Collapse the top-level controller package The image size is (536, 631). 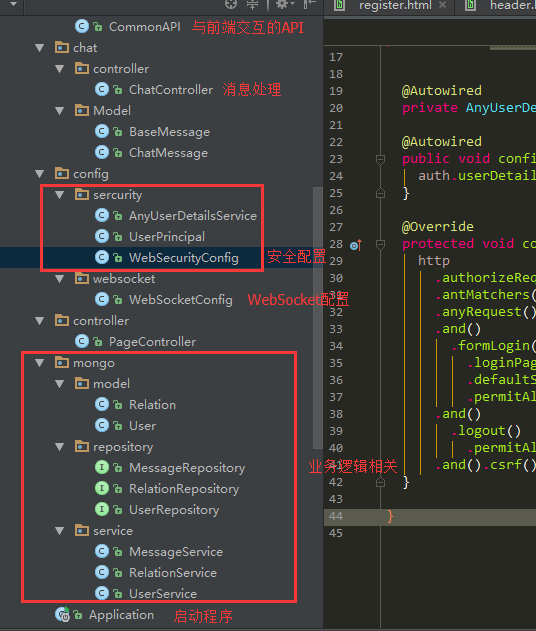pos(39,321)
